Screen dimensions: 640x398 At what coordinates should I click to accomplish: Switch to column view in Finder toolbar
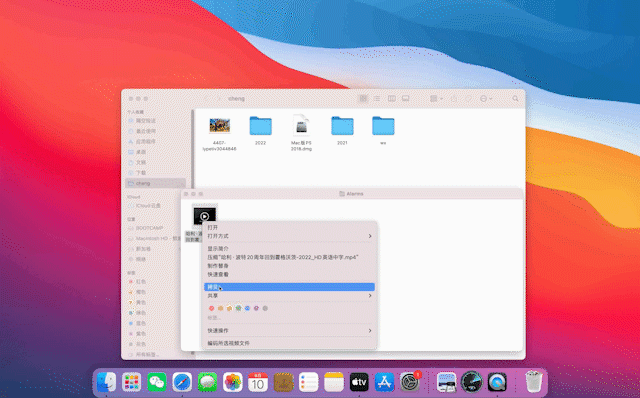point(391,98)
